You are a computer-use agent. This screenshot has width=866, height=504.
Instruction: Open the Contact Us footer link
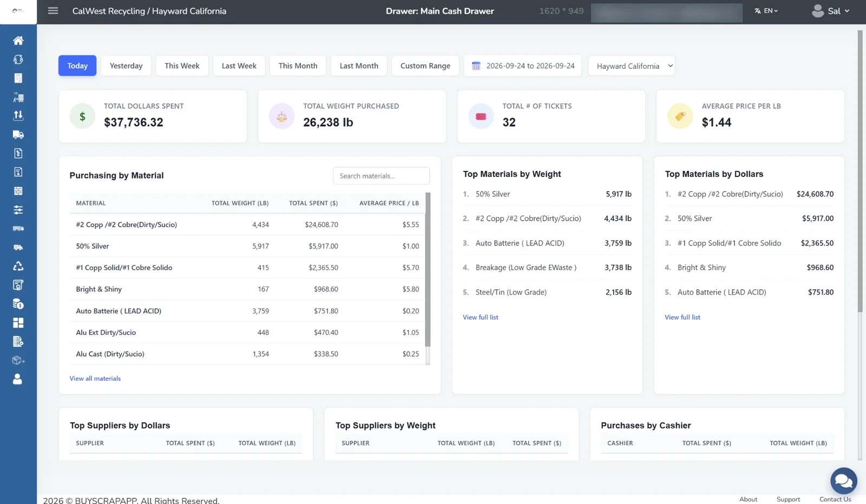835,499
